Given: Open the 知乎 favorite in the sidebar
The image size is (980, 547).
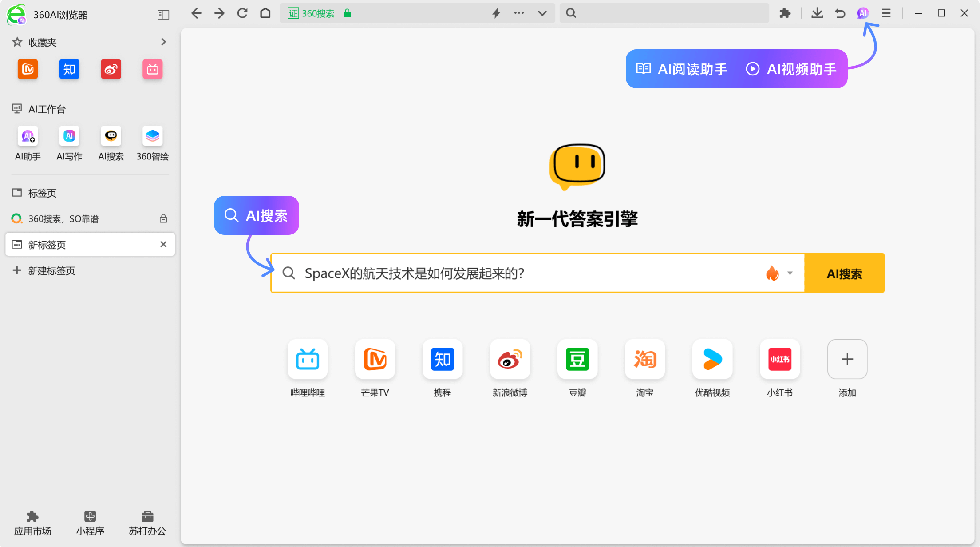Looking at the screenshot, I should [69, 69].
